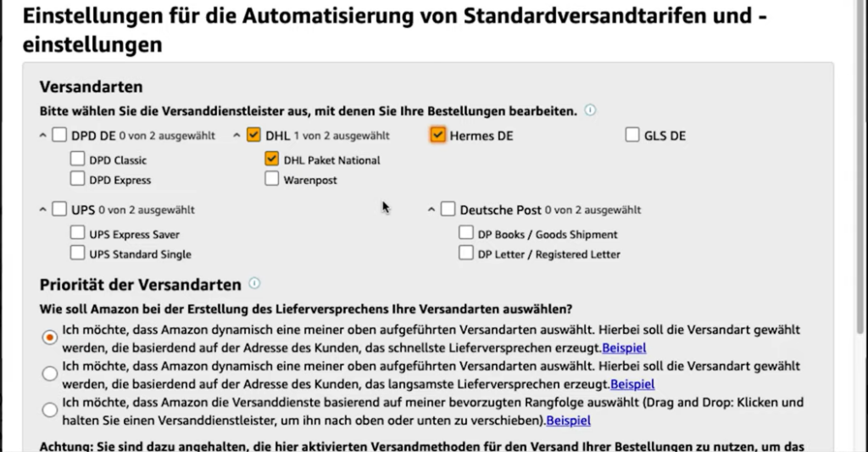Select the schnellste Lieferversprechen radio option
The width and height of the screenshot is (868, 452).
50,338
